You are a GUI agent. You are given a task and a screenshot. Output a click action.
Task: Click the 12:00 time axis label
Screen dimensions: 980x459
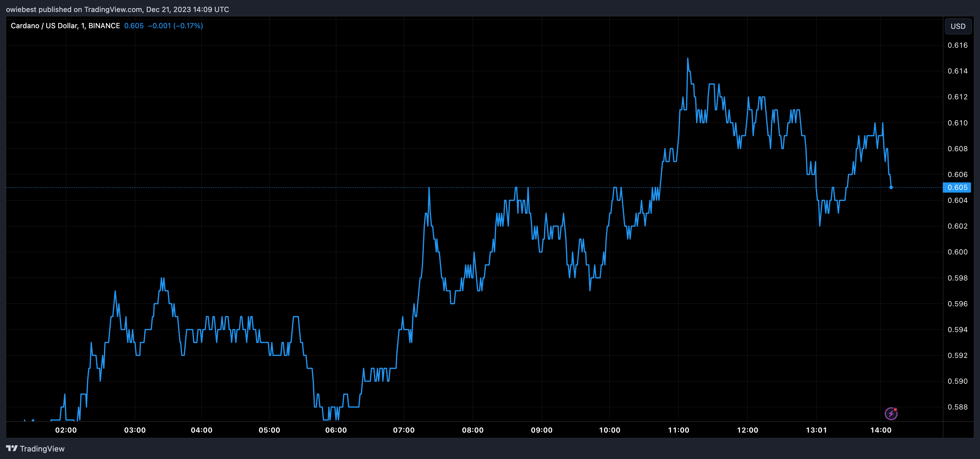747,430
